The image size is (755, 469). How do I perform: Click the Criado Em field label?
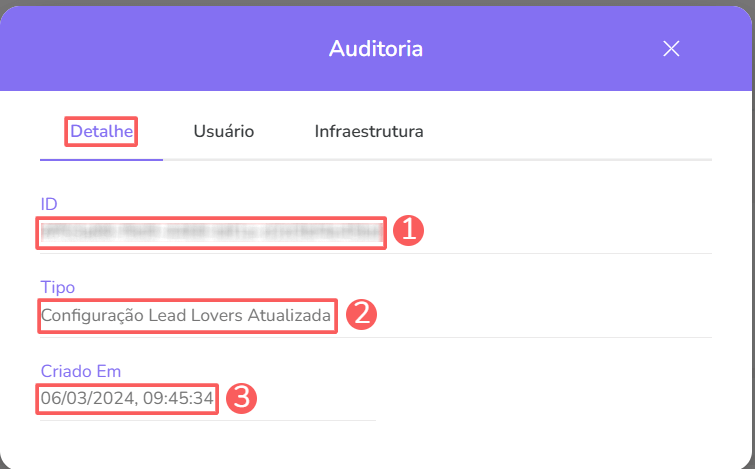pos(80,371)
